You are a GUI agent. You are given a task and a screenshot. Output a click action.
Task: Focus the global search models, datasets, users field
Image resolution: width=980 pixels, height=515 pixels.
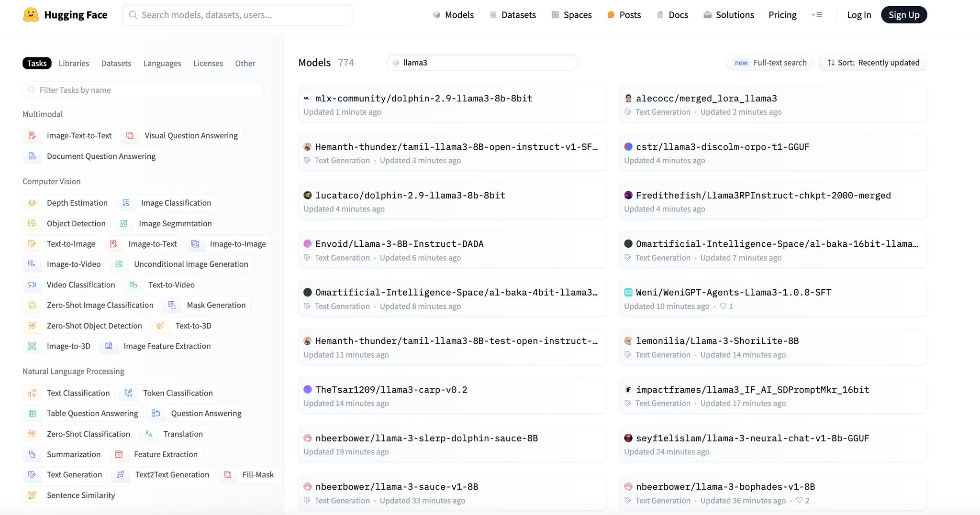click(238, 15)
